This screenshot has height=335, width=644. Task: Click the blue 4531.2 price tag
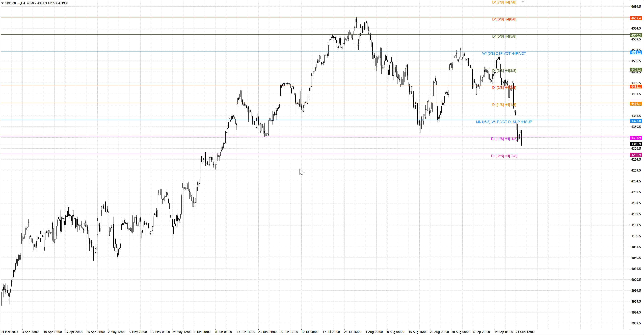(x=636, y=53)
